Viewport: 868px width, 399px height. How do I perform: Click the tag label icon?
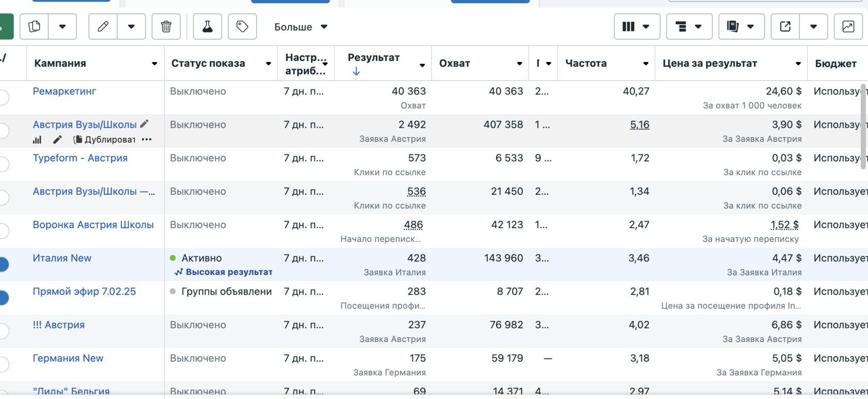[242, 26]
